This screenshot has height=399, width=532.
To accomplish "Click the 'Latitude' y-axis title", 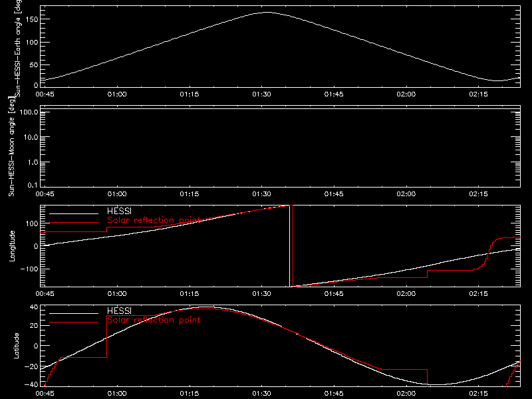I will (16, 346).
